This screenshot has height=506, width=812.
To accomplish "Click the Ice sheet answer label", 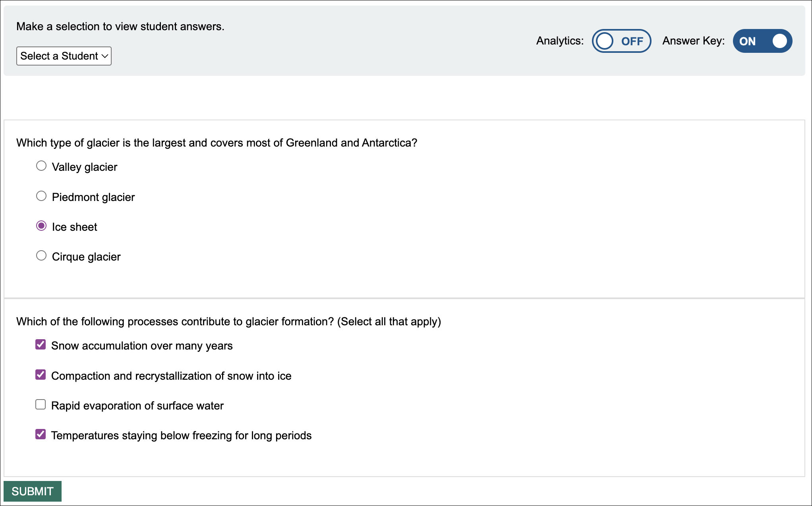I will 74,226.
